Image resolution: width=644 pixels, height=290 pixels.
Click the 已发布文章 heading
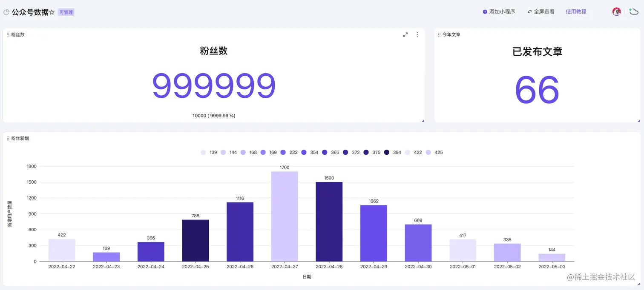[x=537, y=52]
